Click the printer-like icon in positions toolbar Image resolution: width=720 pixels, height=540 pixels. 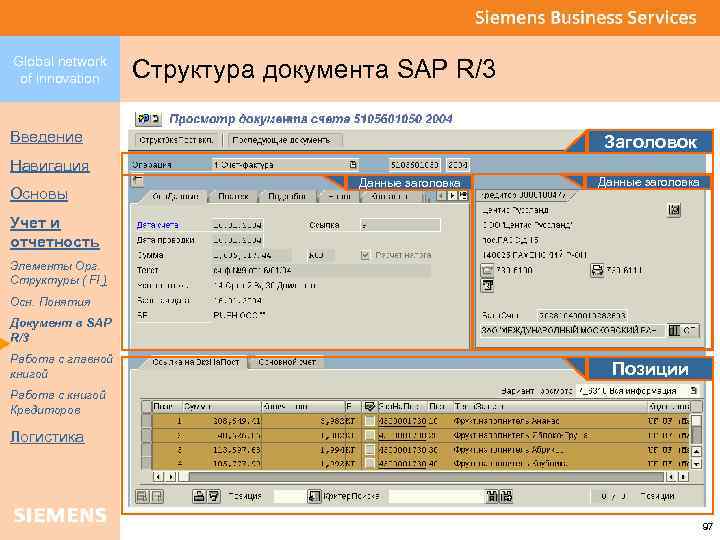(x=198, y=496)
